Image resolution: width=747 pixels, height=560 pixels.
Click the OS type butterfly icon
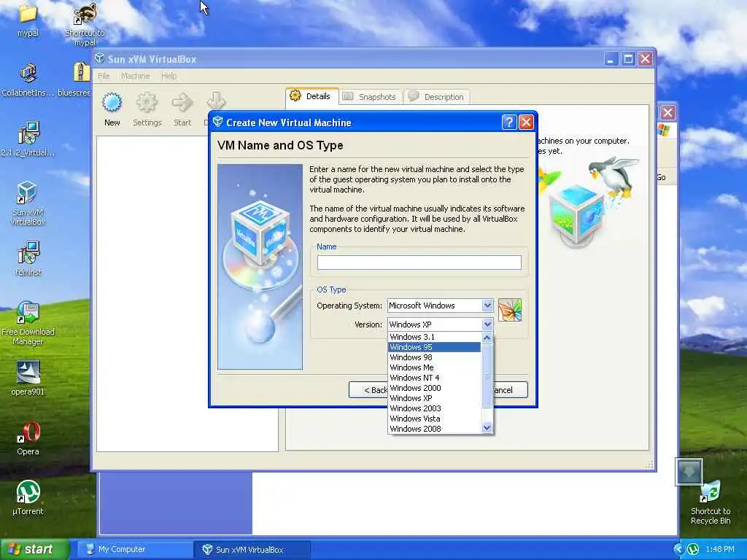(510, 310)
